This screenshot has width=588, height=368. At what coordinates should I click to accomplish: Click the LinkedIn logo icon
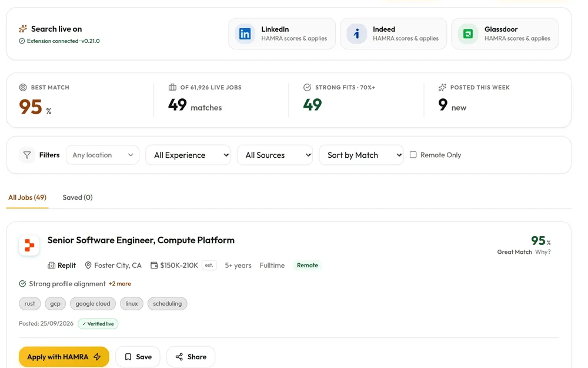pyautogui.click(x=245, y=34)
